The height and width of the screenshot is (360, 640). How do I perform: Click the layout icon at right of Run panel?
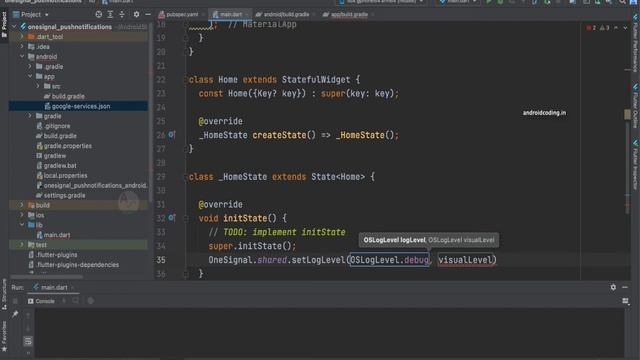[625, 301]
